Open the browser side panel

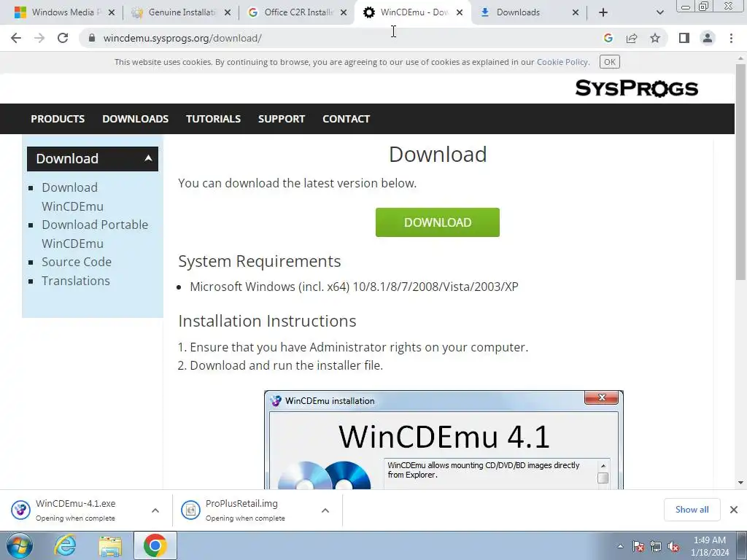pos(684,38)
